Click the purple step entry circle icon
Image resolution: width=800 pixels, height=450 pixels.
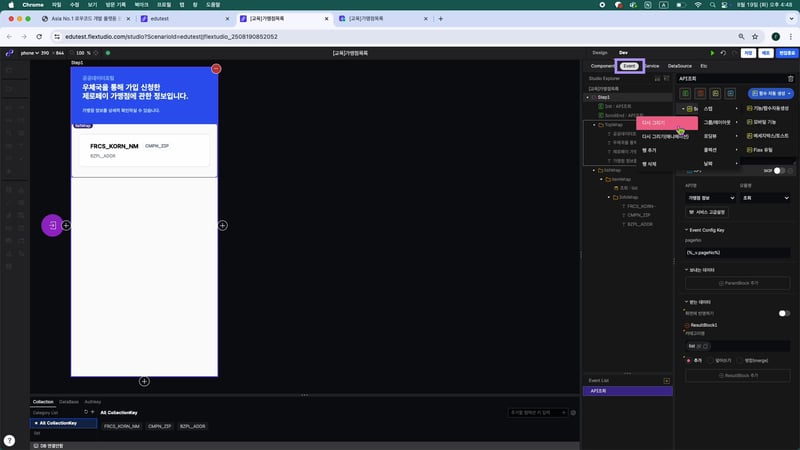click(x=52, y=226)
